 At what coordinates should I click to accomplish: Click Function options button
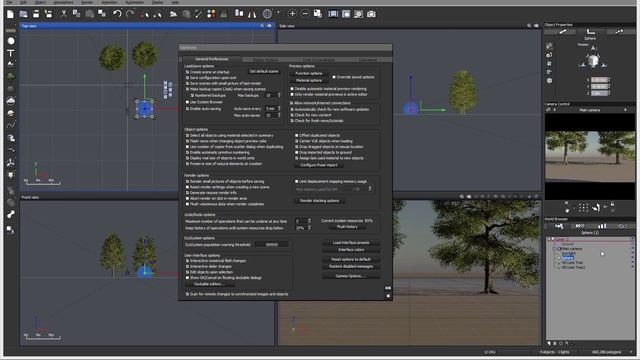(309, 73)
